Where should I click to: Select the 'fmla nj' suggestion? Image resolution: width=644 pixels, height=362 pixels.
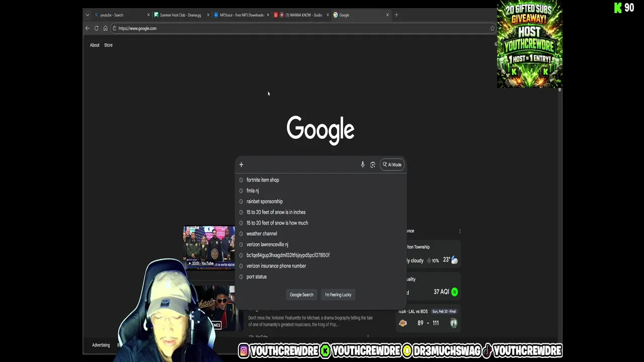[x=320, y=191]
